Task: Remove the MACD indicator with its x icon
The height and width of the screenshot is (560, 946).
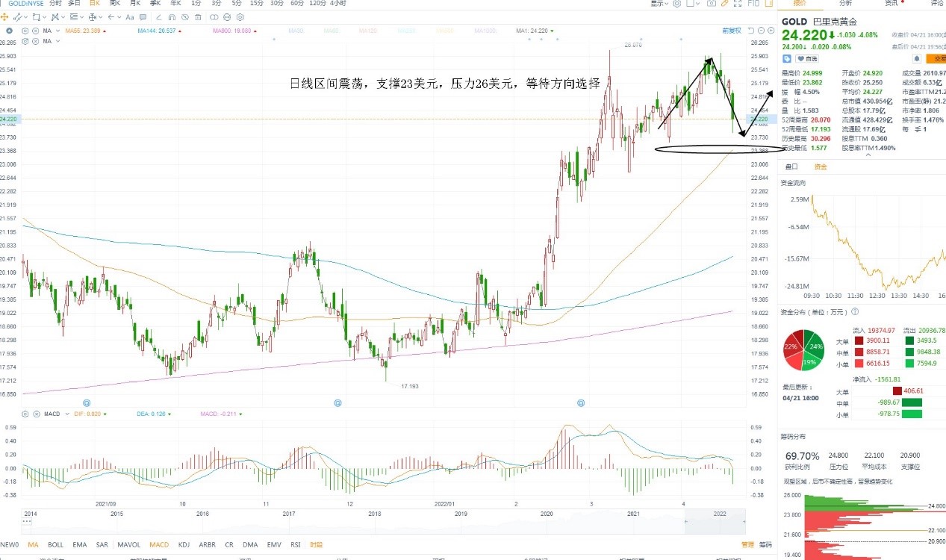Action: 36,414
